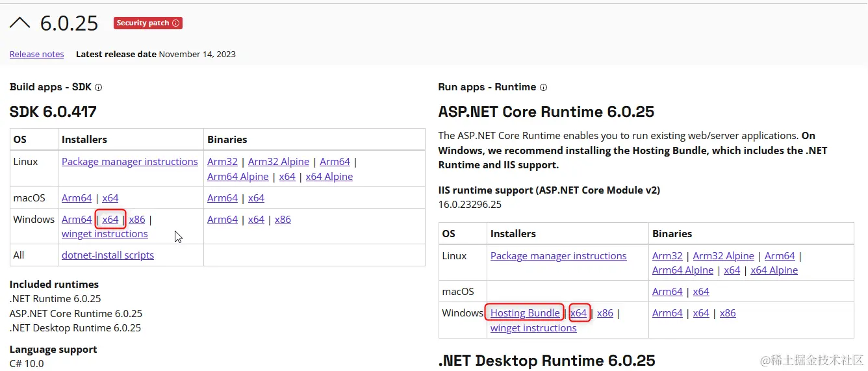Download SDK Windows x86 binary
Image resolution: width=868 pixels, height=371 pixels.
coord(283,220)
